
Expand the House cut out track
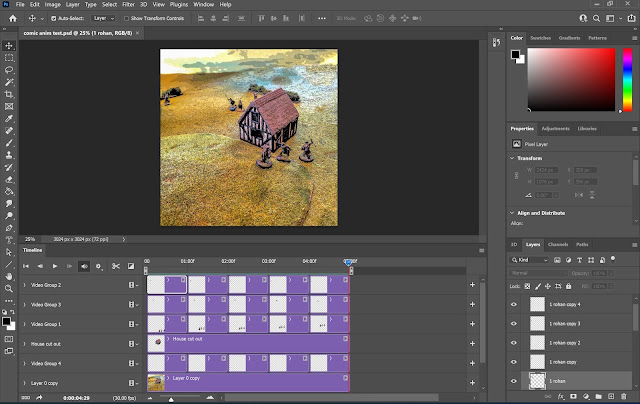pos(25,343)
